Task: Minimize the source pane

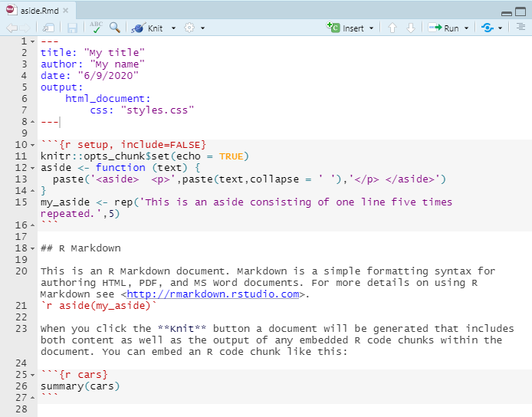Action: [507, 13]
